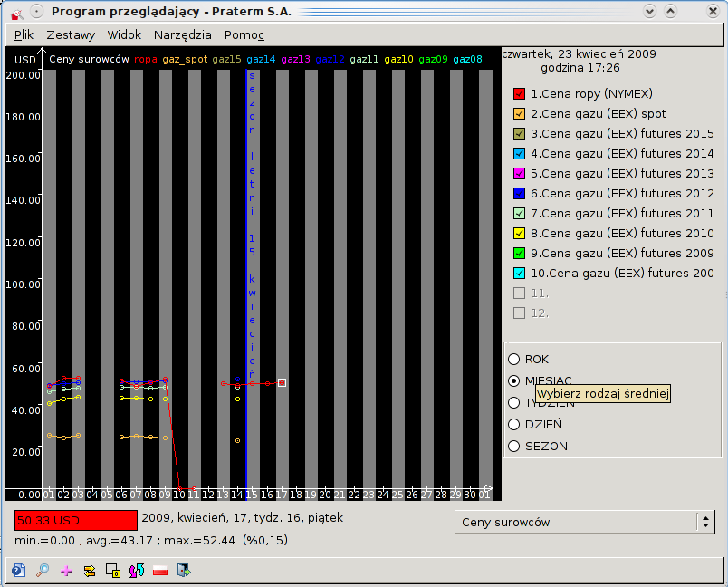Open the Zestawy menu
The width and height of the screenshot is (728, 587).
pos(71,34)
